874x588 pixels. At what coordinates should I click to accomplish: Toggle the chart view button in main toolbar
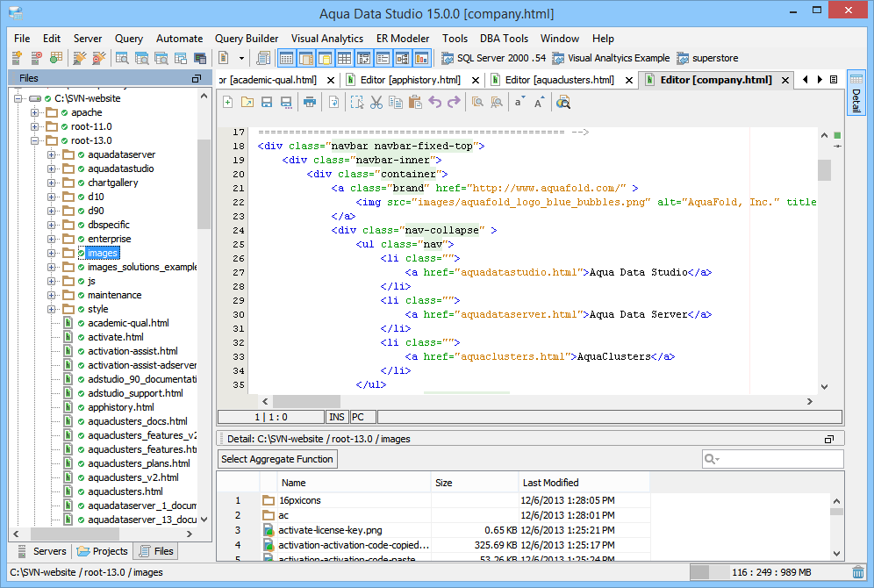[421, 59]
